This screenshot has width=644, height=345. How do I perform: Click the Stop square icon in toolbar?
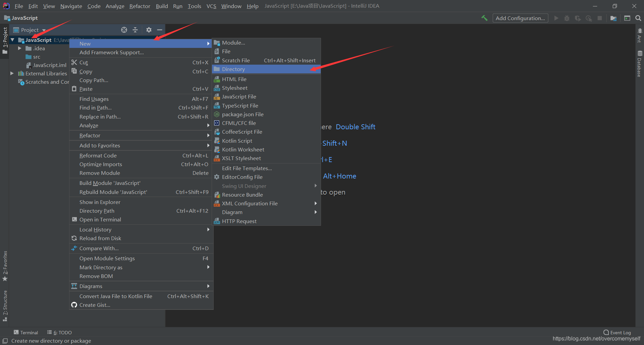(600, 18)
